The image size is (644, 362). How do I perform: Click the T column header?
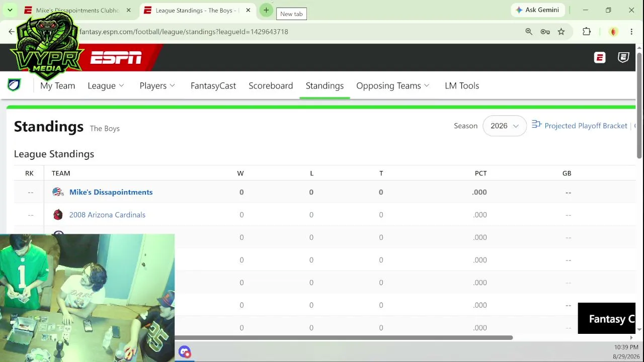[x=381, y=173]
